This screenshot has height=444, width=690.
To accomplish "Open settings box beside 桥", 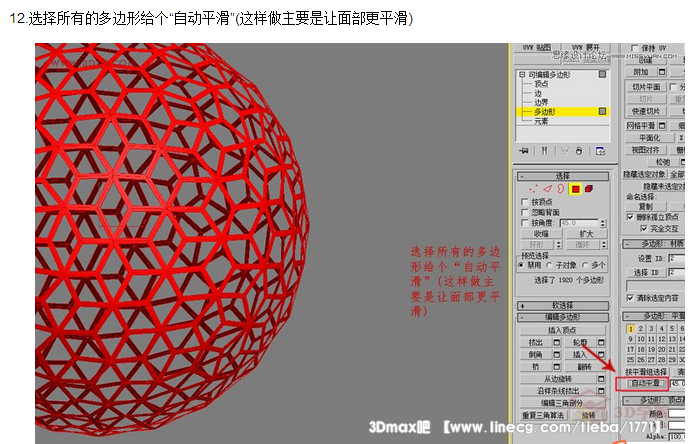I will click(x=557, y=366).
